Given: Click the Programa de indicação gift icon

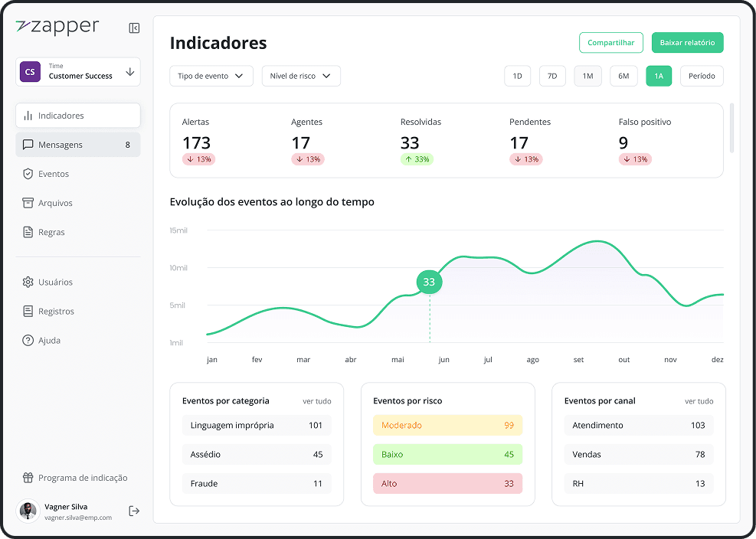Looking at the screenshot, I should pos(28,478).
